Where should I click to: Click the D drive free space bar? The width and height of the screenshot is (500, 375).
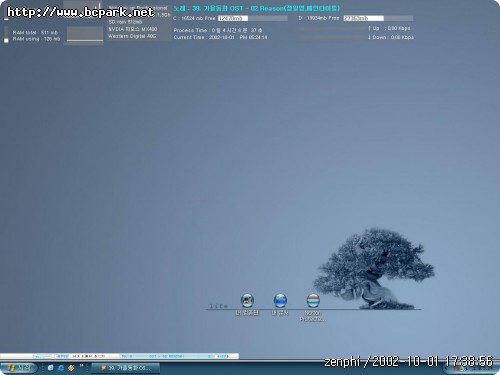378,18
